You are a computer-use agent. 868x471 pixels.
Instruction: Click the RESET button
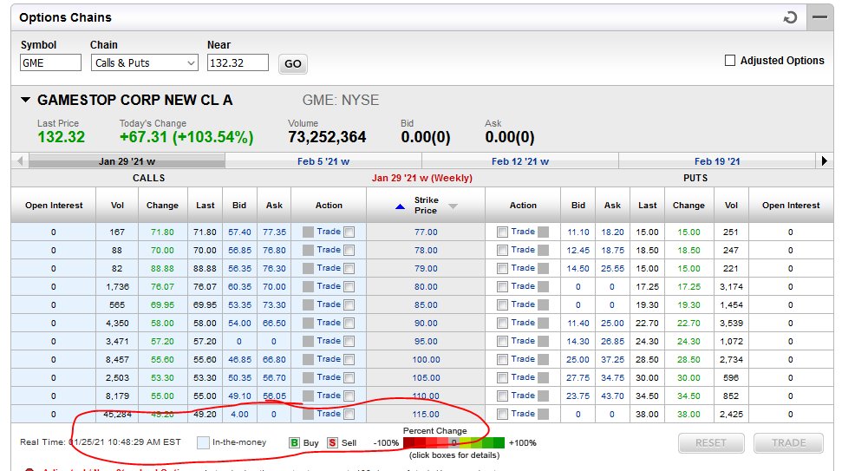711,442
